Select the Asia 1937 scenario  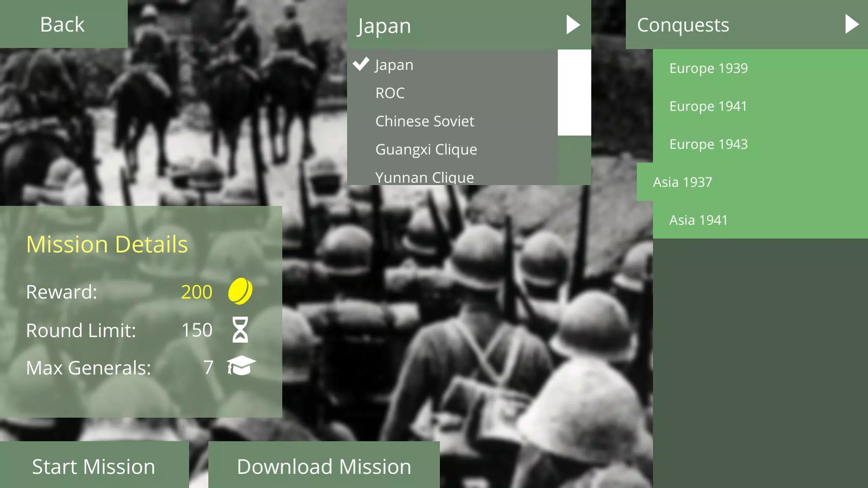(682, 182)
